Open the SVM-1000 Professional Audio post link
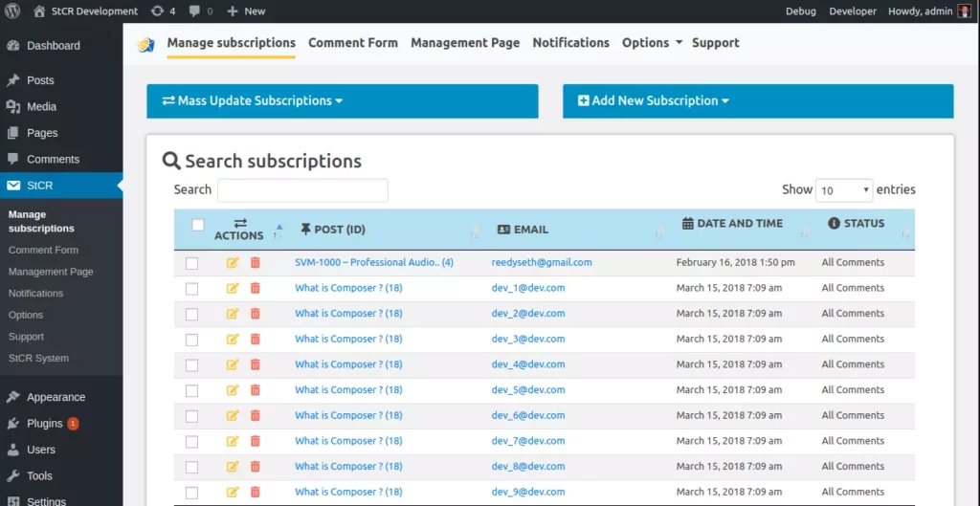The height and width of the screenshot is (506, 980). [373, 262]
